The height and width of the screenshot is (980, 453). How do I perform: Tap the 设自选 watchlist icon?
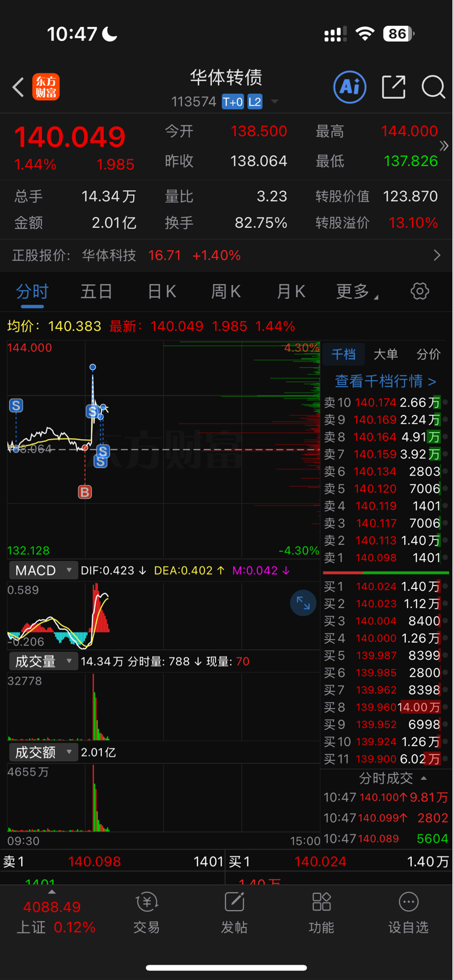point(408,913)
